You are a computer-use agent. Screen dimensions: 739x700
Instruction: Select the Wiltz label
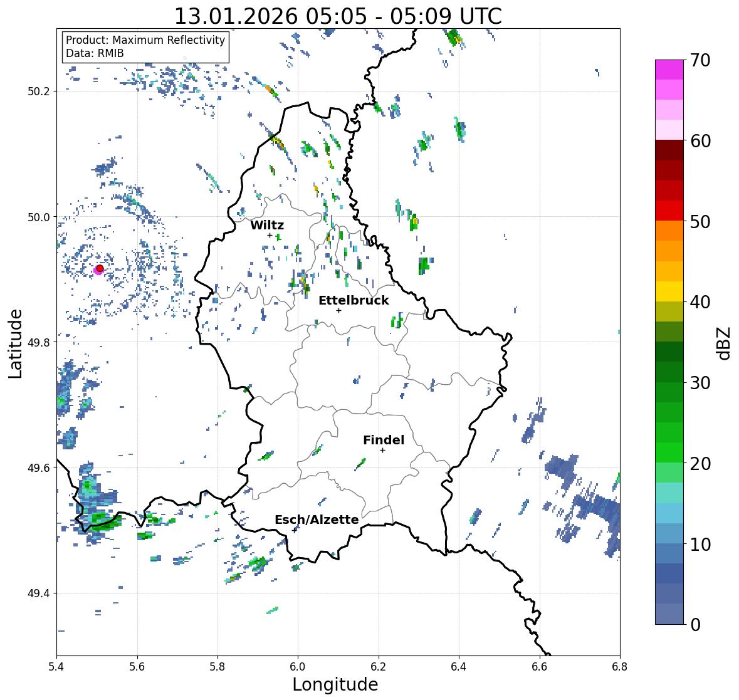pyautogui.click(x=267, y=225)
